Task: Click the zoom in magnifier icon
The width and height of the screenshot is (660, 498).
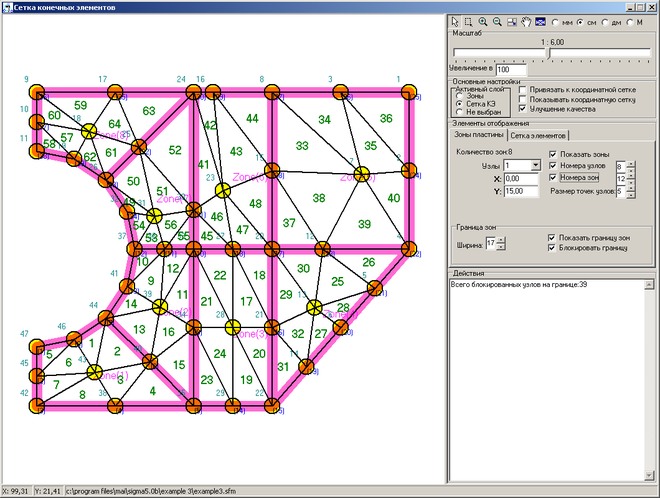Action: pos(483,21)
